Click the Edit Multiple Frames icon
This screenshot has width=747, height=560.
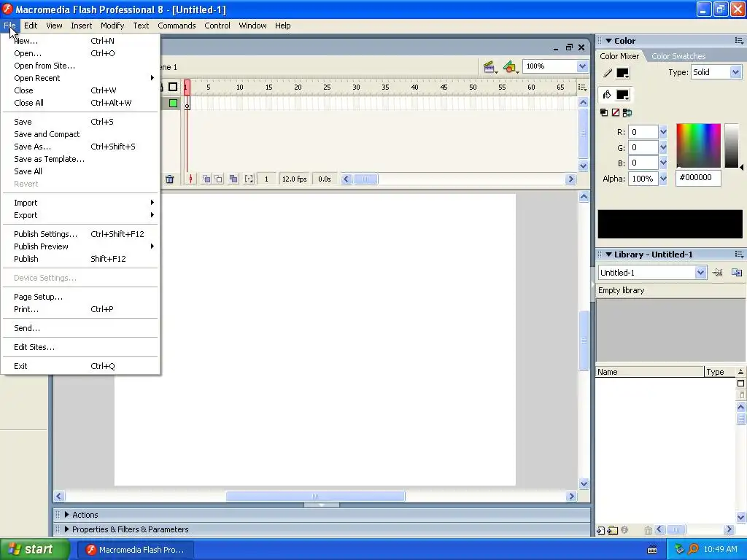coord(233,179)
